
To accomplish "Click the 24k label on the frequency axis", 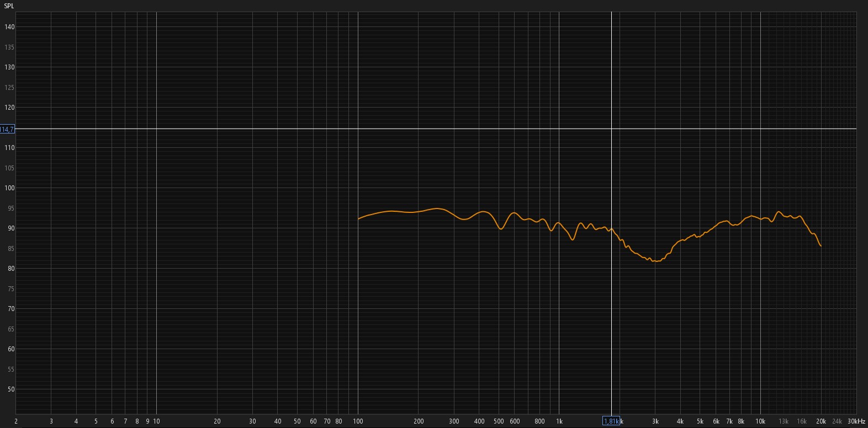I will tap(837, 421).
